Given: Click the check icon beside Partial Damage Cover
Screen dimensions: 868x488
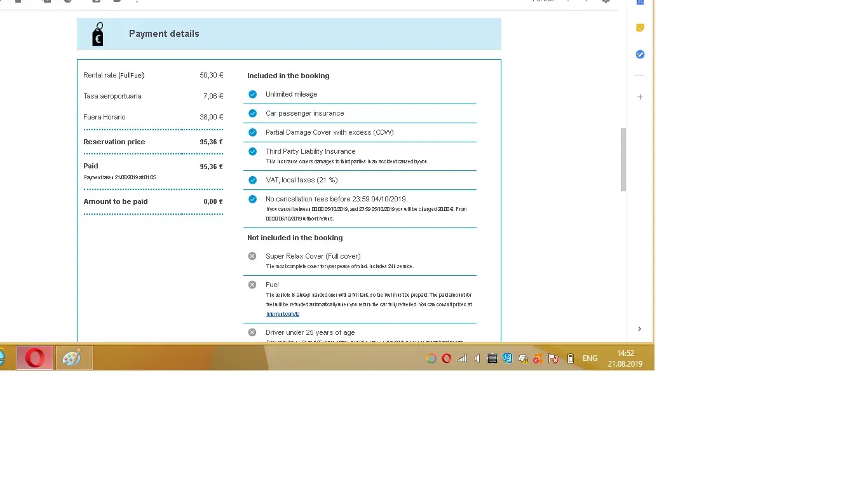Looking at the screenshot, I should coord(252,132).
